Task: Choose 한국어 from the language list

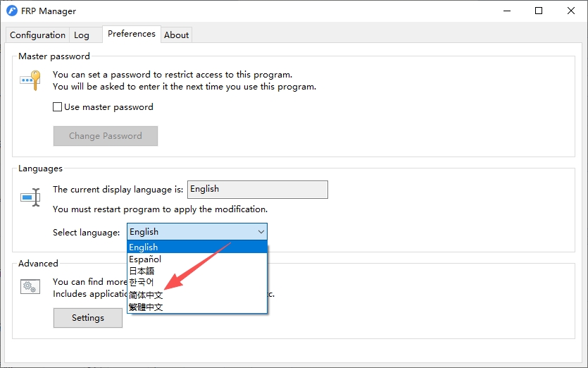Action: pyautogui.click(x=197, y=283)
